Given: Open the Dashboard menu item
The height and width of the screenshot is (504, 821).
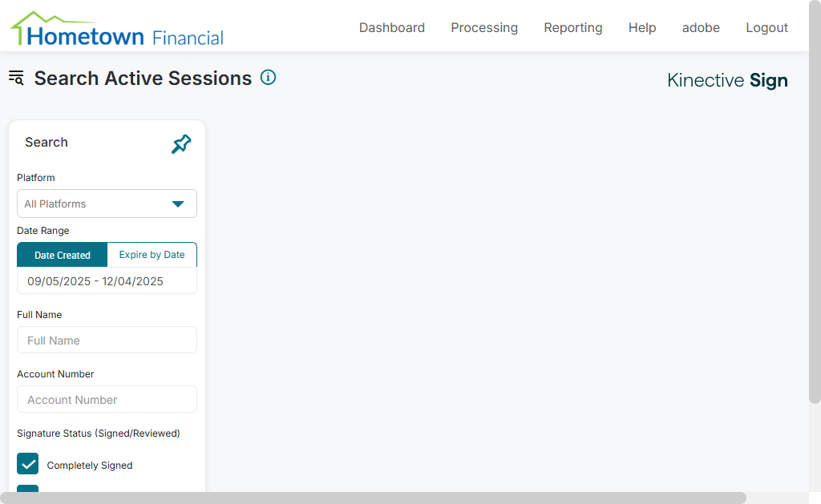Looking at the screenshot, I should tap(392, 28).
